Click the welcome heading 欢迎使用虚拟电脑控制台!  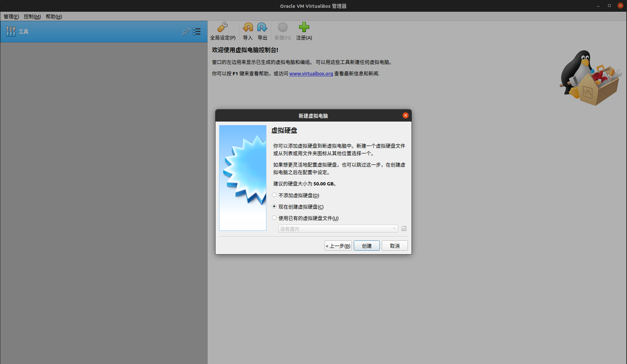click(x=245, y=50)
